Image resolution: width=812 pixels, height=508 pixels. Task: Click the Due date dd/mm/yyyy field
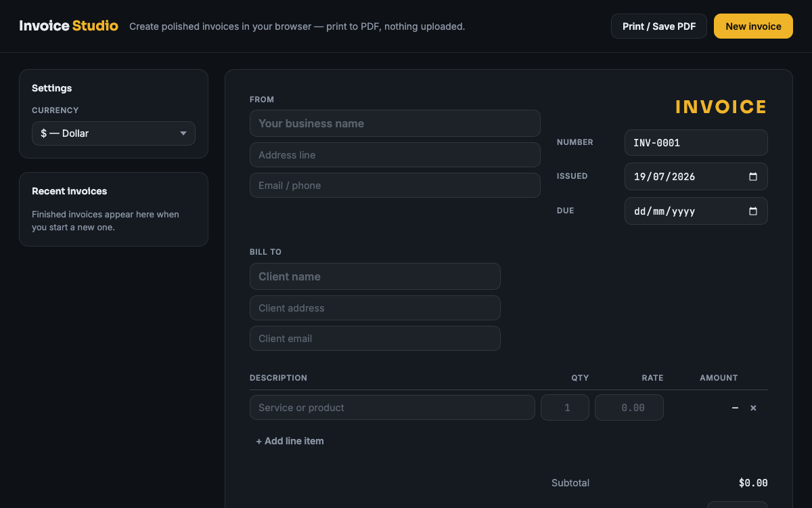coord(696,211)
